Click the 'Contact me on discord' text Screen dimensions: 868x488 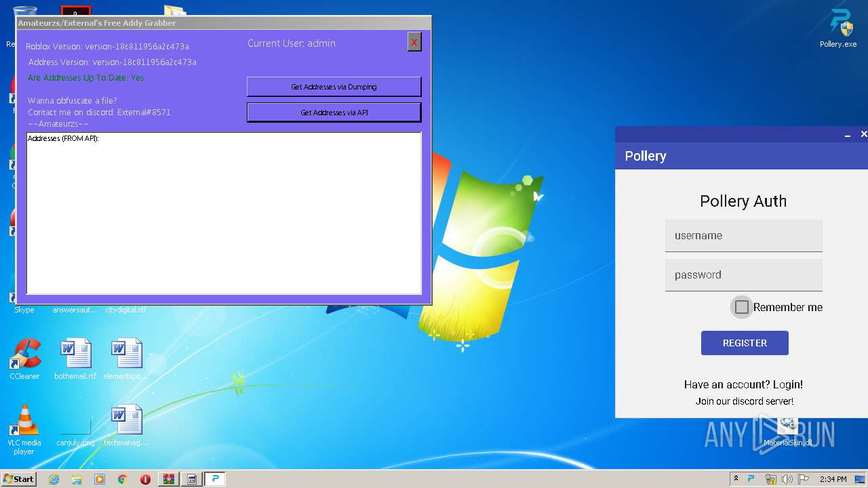pos(99,113)
